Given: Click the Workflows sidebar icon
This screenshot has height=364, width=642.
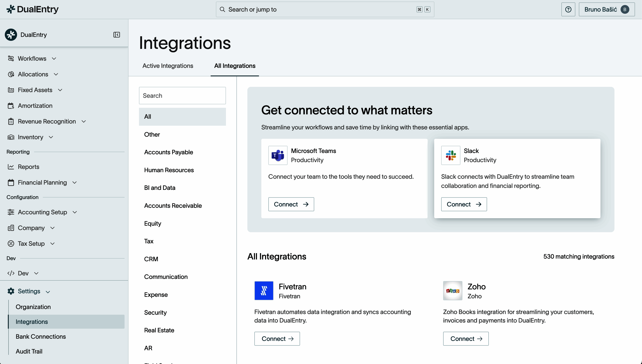Looking at the screenshot, I should pos(11,58).
